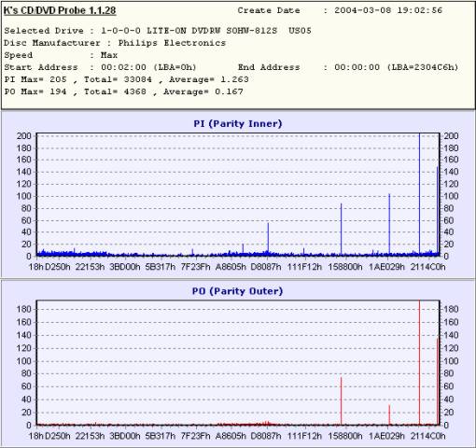Click the PI Max= 205 reading
The image size is (476, 448).
tap(35, 79)
